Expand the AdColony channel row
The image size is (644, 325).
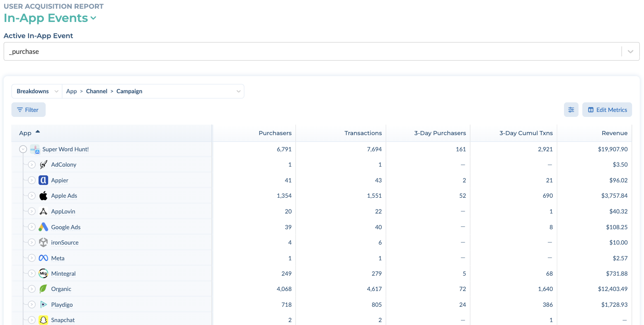pos(32,165)
